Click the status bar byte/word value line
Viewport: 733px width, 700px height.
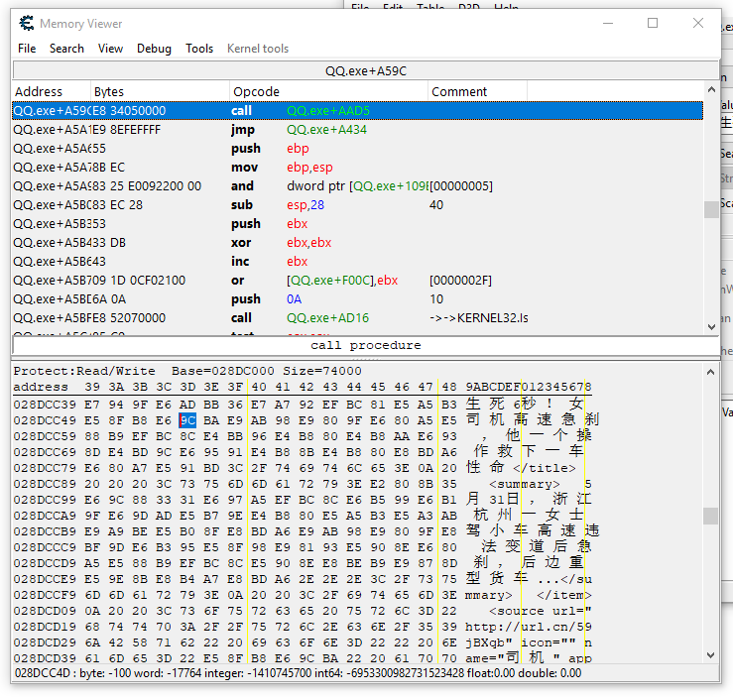299,673
